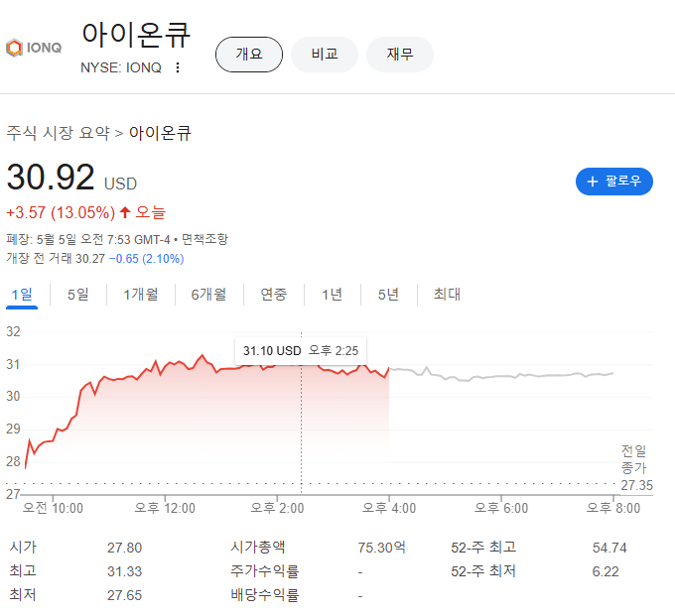The width and height of the screenshot is (675, 616).
Task: Select the 1년 chart range
Action: pos(332,295)
